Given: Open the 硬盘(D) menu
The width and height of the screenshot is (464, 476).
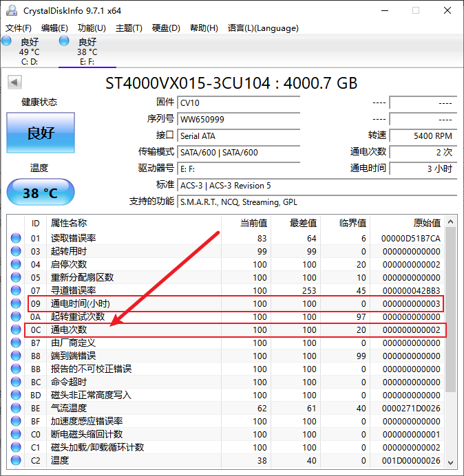Looking at the screenshot, I should [x=166, y=28].
